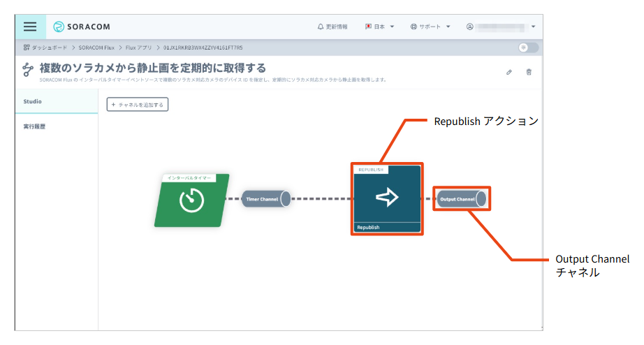Open the 日本 coverage dropdown
Viewport: 644px width, 345px height.
click(x=379, y=27)
